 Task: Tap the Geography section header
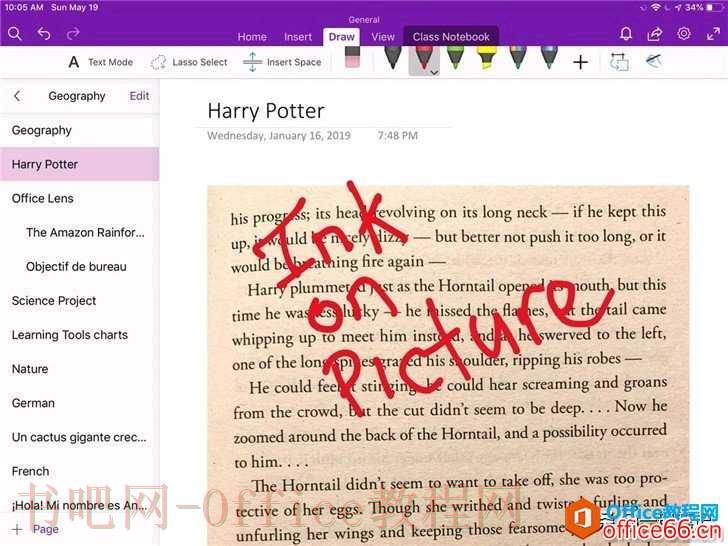click(x=77, y=96)
